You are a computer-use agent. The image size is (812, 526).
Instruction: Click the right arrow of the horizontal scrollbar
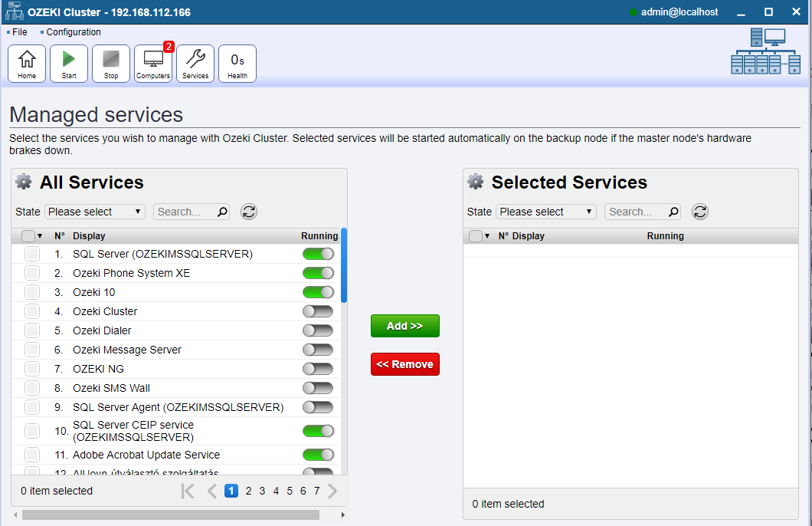pos(343,514)
